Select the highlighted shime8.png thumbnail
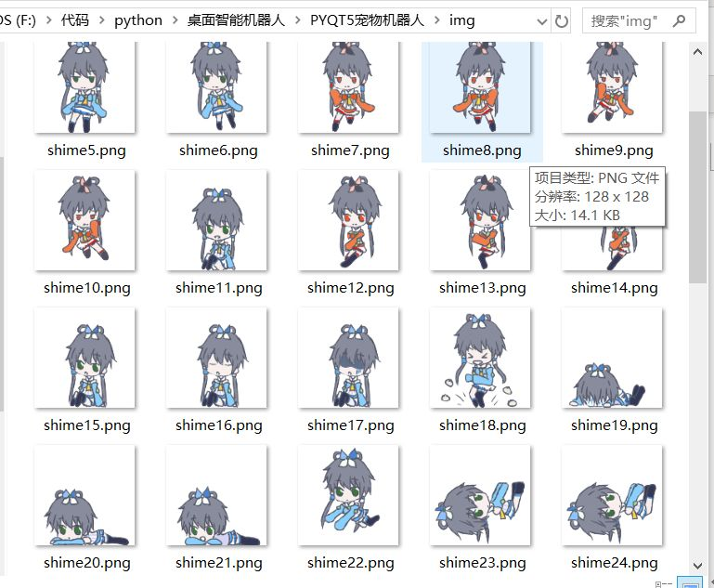 point(480,87)
